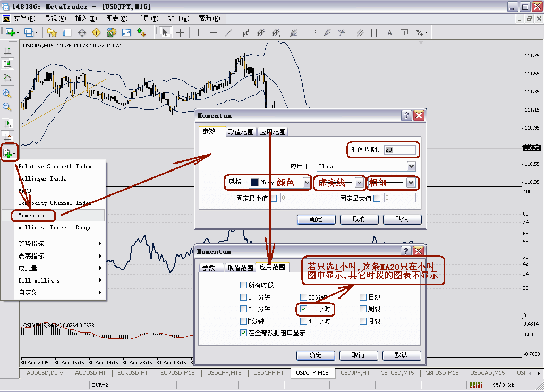Select the horizontal line drawing tool

pos(214,32)
